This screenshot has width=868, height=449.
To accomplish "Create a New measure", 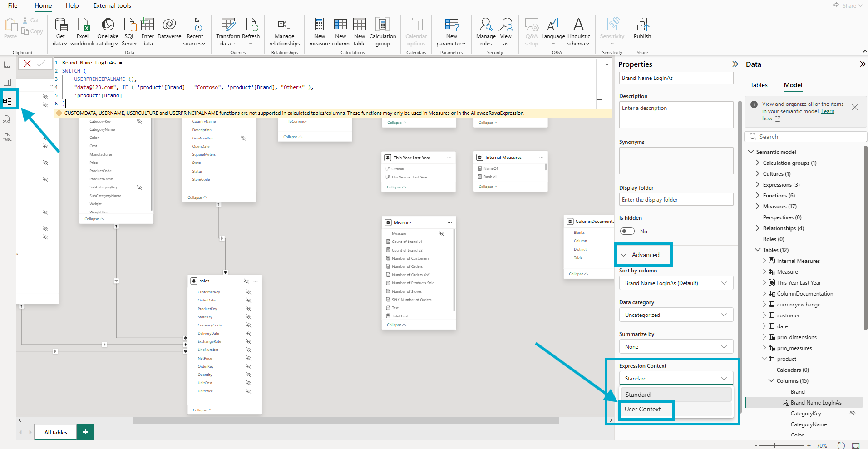I will pos(320,32).
